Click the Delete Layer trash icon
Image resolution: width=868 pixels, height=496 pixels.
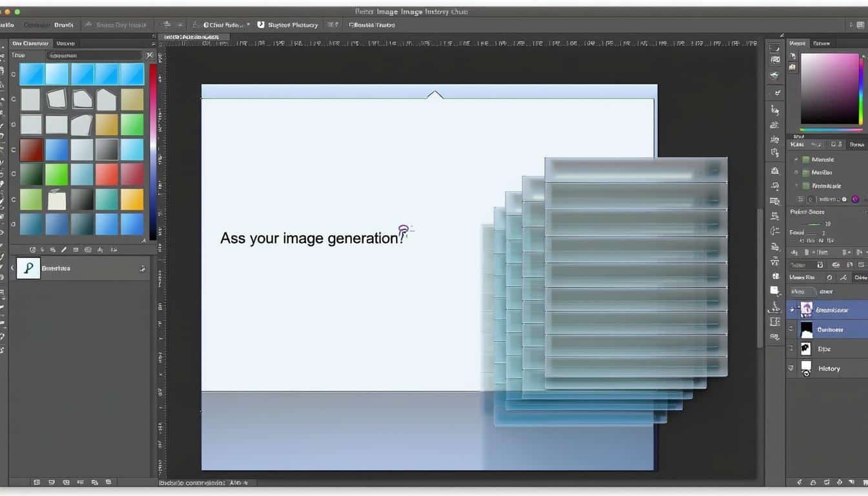[x=865, y=482]
